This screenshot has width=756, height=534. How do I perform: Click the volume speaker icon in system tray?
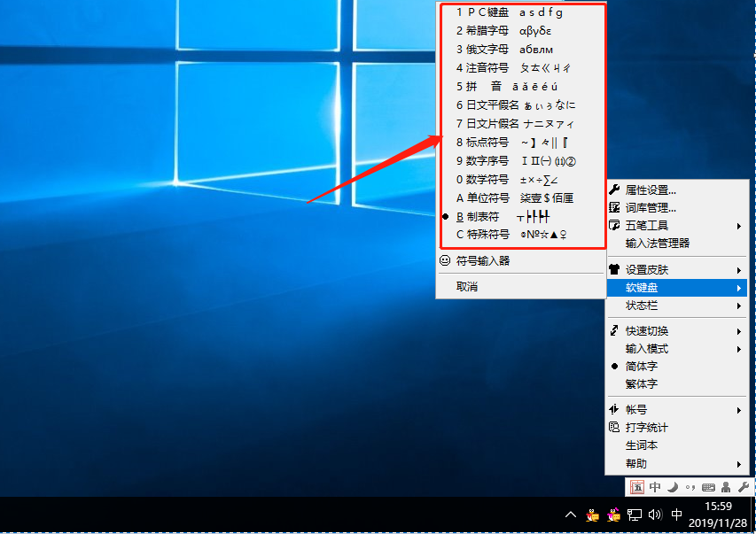(x=655, y=515)
